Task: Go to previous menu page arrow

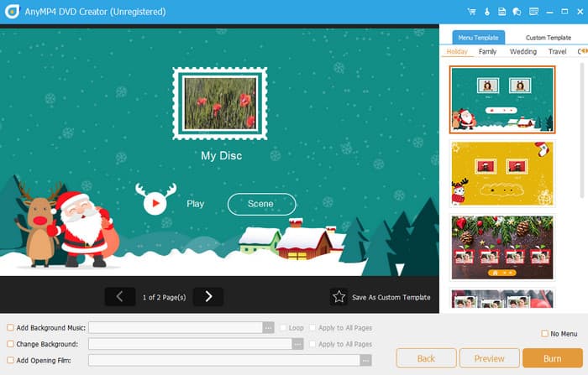Action: pos(119,297)
